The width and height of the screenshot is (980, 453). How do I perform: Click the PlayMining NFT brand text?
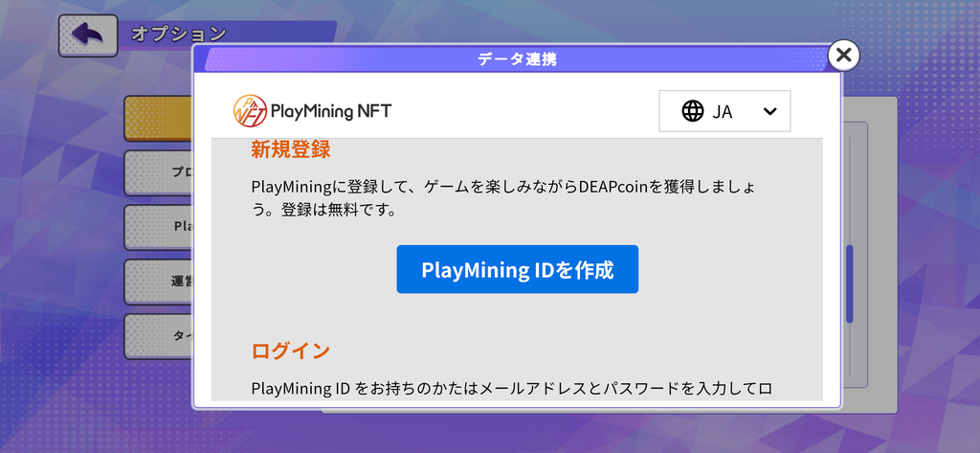tap(331, 111)
